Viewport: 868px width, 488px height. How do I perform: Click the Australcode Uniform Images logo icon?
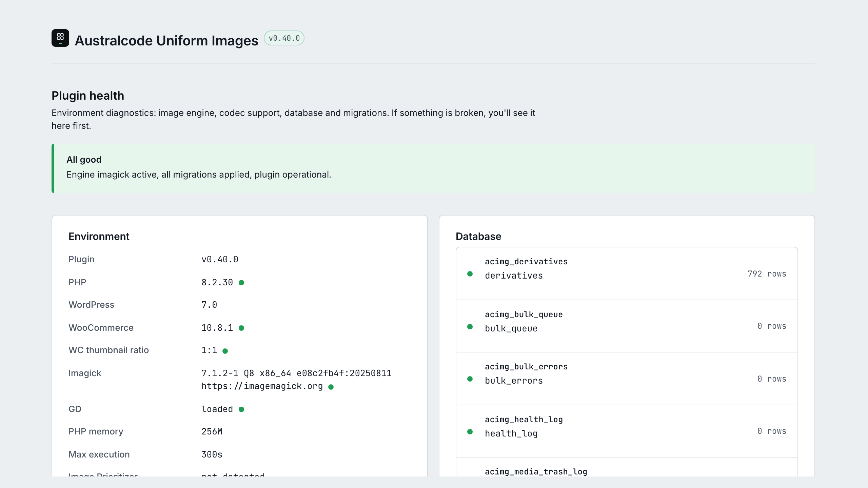click(60, 38)
